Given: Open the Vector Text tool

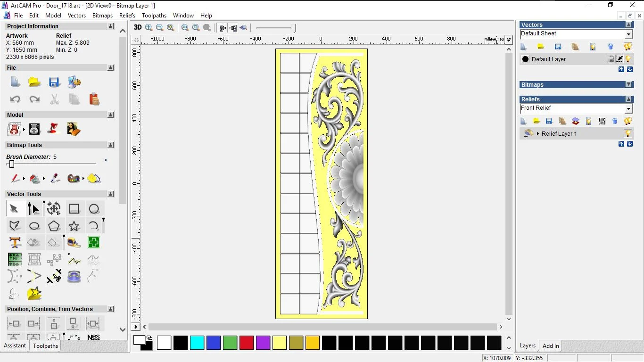Looking at the screenshot, I should tap(15, 243).
